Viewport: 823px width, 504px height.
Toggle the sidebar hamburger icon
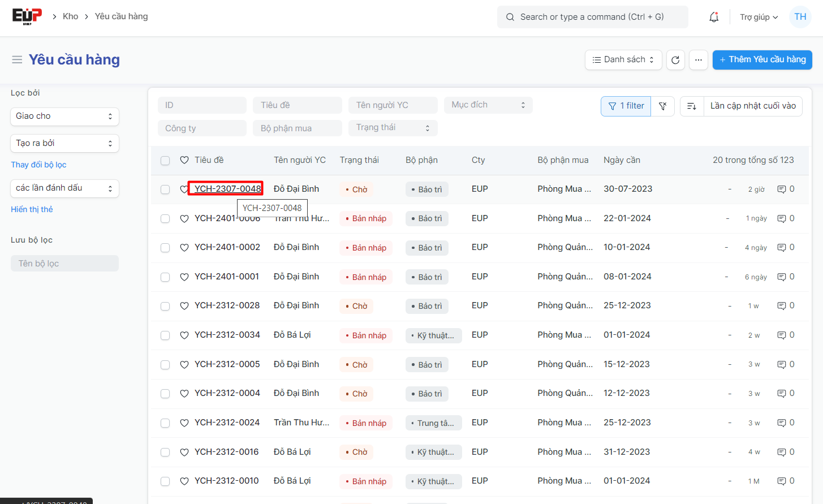[17, 60]
